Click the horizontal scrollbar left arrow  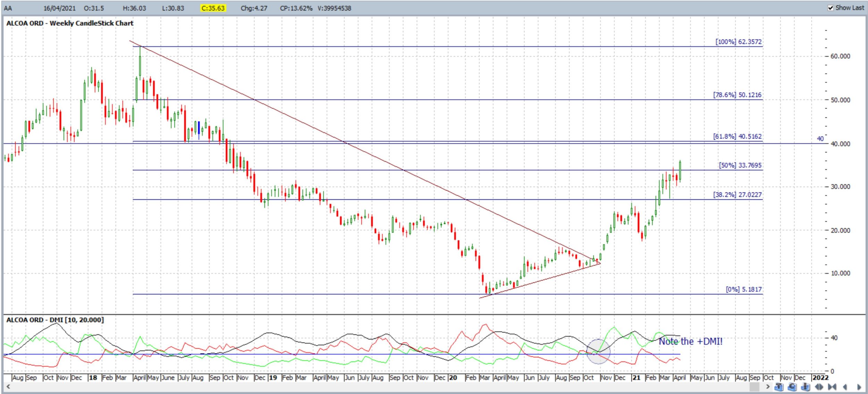8,387
